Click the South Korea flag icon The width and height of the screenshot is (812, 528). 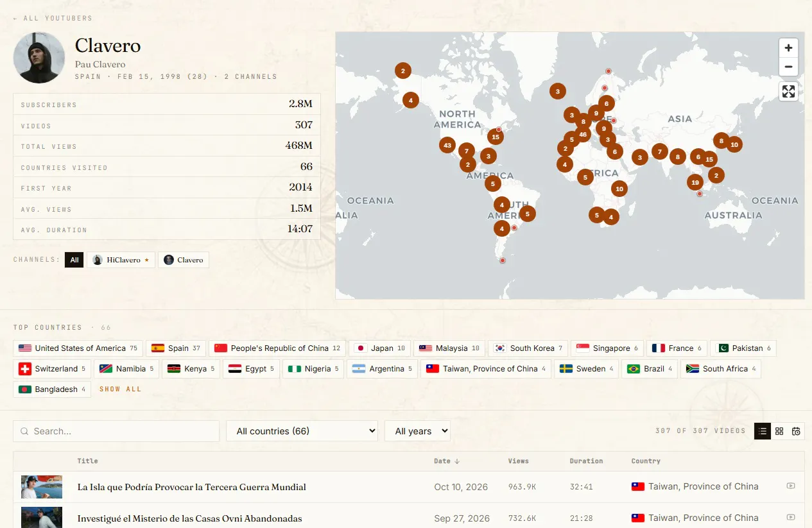pyautogui.click(x=500, y=348)
